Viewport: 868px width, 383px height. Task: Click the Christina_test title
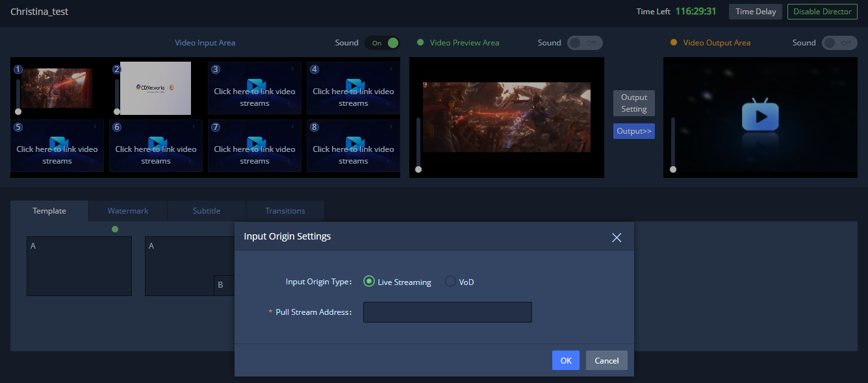tap(40, 12)
